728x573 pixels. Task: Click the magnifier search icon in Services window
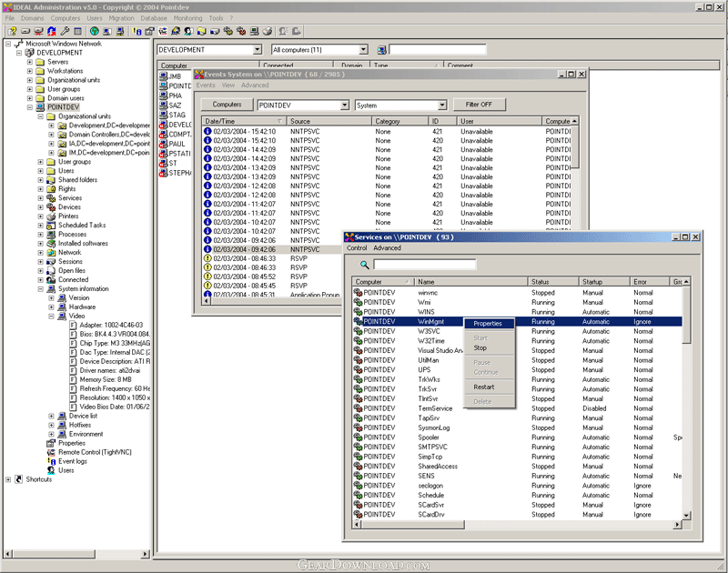(x=364, y=265)
